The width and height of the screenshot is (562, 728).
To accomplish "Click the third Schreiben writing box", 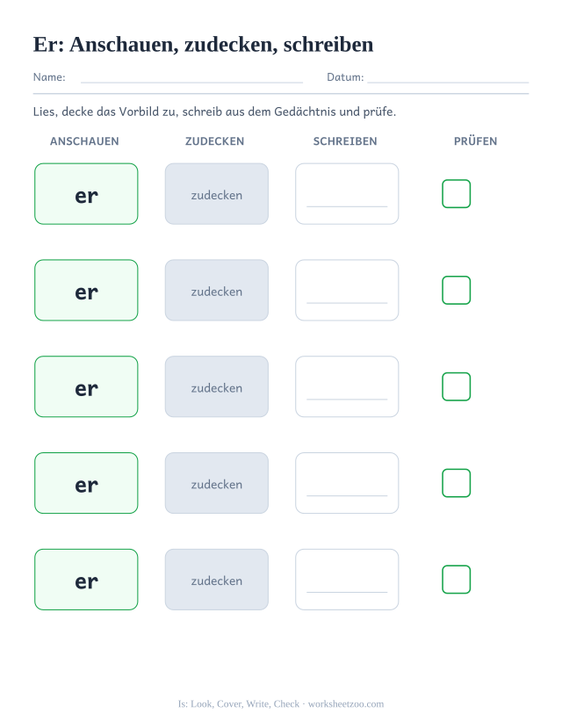I will point(347,386).
